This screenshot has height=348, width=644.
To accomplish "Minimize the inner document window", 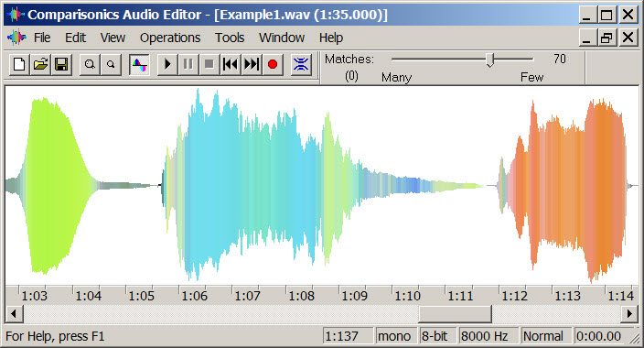I will (x=587, y=38).
